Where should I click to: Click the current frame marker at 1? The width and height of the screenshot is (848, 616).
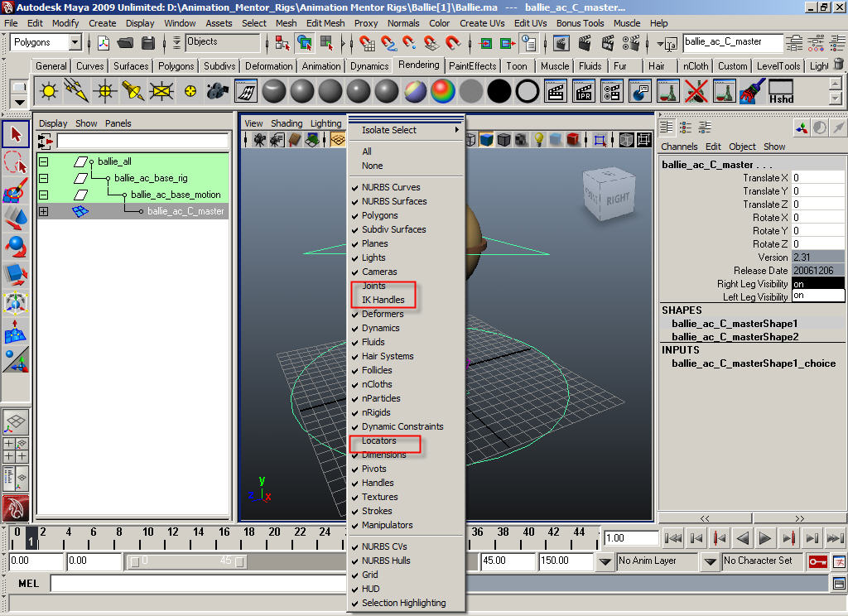coord(31,537)
